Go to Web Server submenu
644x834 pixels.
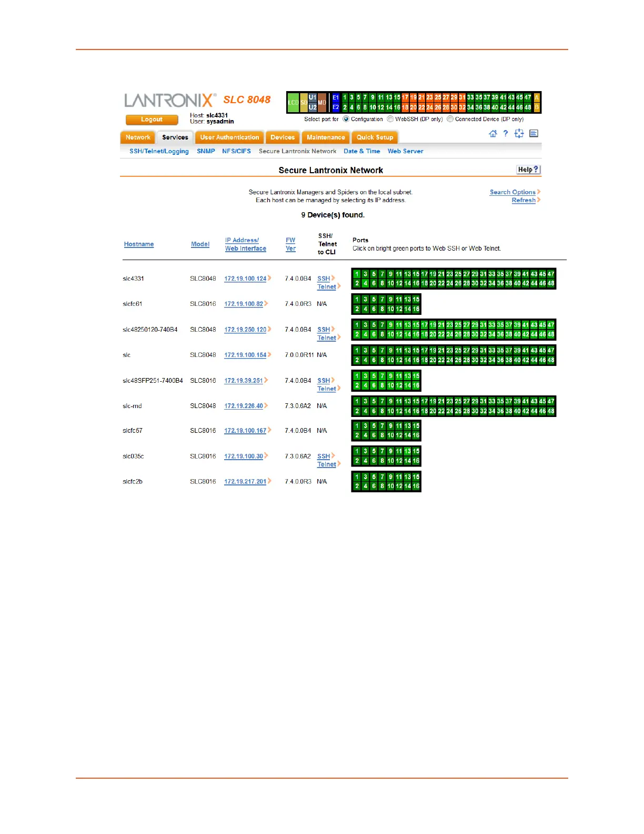405,151
